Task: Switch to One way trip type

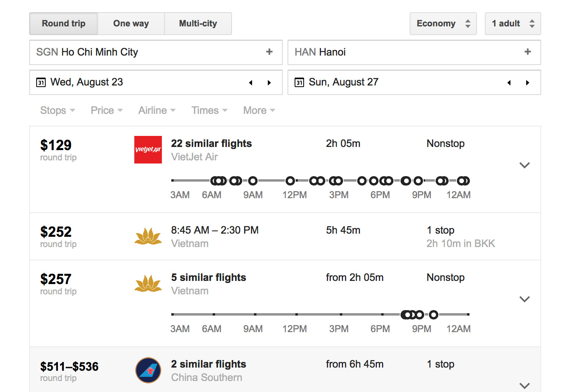Action: (x=131, y=24)
